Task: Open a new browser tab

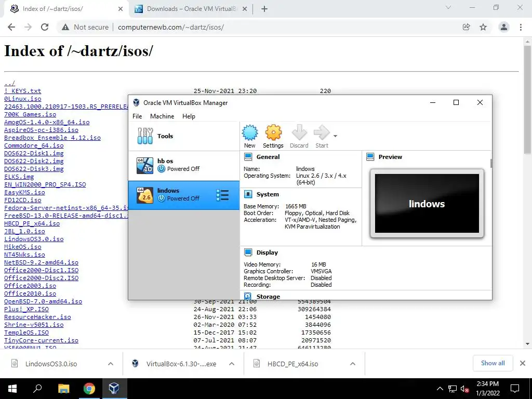Action: pyautogui.click(x=264, y=9)
